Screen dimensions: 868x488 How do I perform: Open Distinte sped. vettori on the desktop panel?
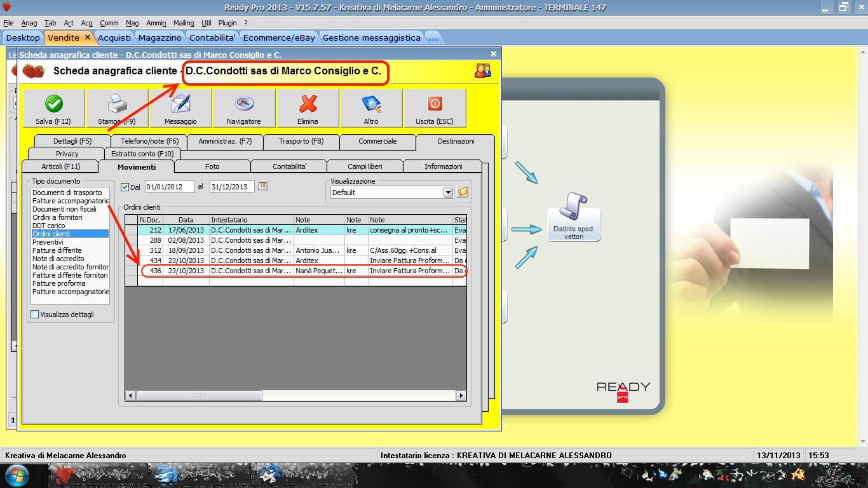click(x=574, y=217)
